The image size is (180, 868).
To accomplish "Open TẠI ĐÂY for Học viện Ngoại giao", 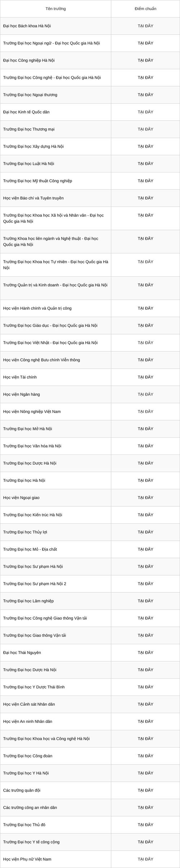I will coord(145,498).
